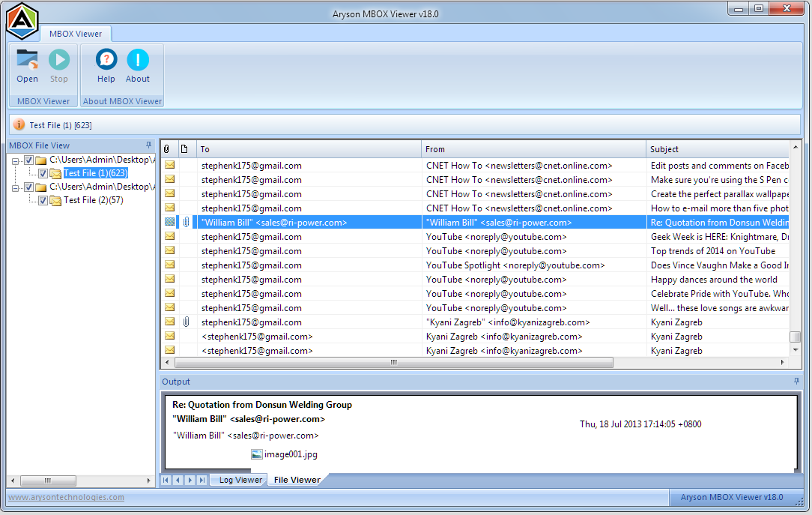
Task: Select email 'Geek Week is HERE: Knightmare'
Action: pos(476,237)
